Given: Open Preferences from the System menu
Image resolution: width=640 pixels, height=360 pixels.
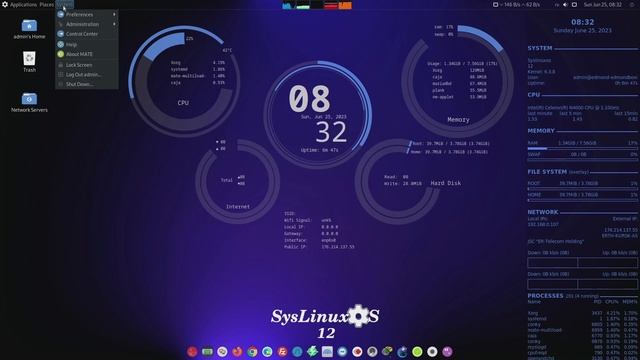Looking at the screenshot, I should (x=87, y=14).
